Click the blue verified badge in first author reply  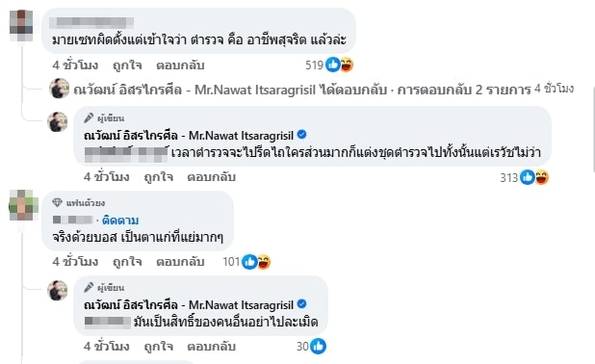[302, 135]
